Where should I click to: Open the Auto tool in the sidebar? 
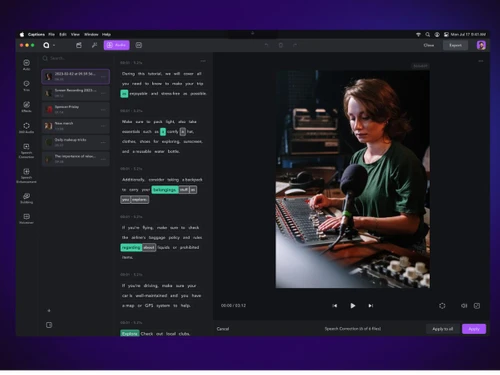pyautogui.click(x=26, y=64)
